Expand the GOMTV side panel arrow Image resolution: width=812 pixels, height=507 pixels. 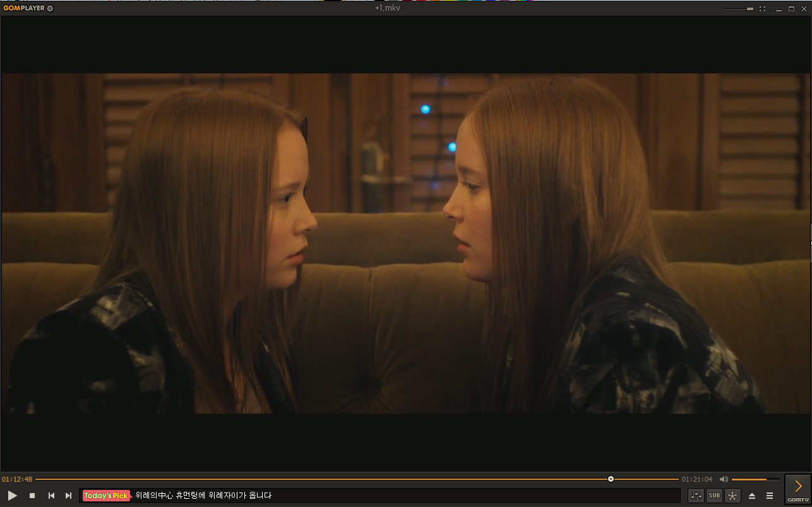tap(798, 486)
